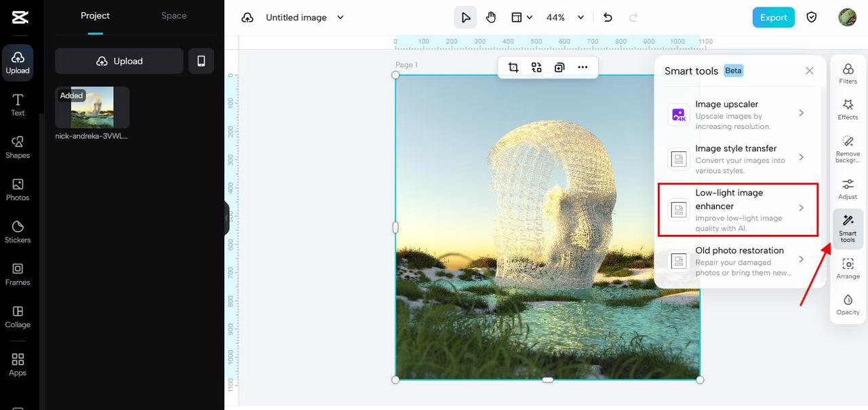Open the canvas layout dropdown
The height and width of the screenshot is (410, 868).
(x=521, y=18)
